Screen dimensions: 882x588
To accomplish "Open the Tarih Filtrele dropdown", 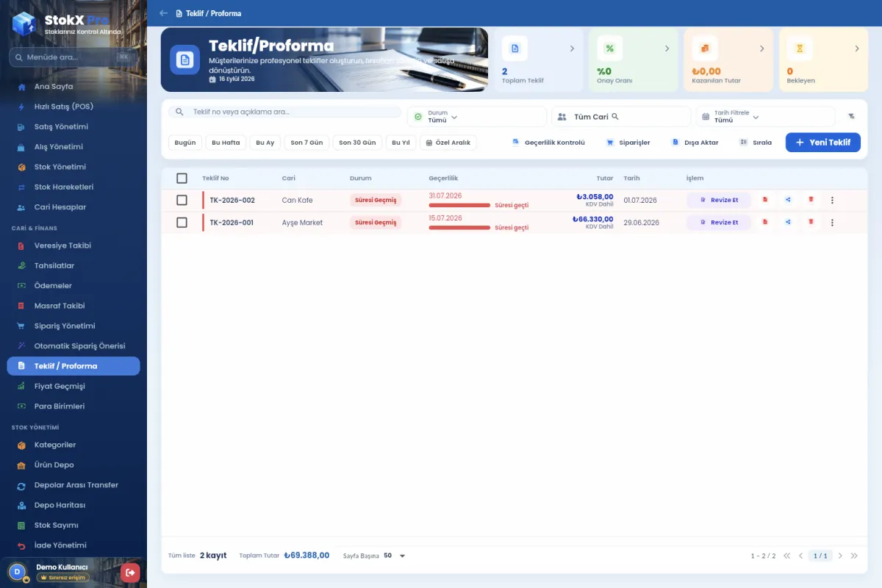I will pos(765,116).
